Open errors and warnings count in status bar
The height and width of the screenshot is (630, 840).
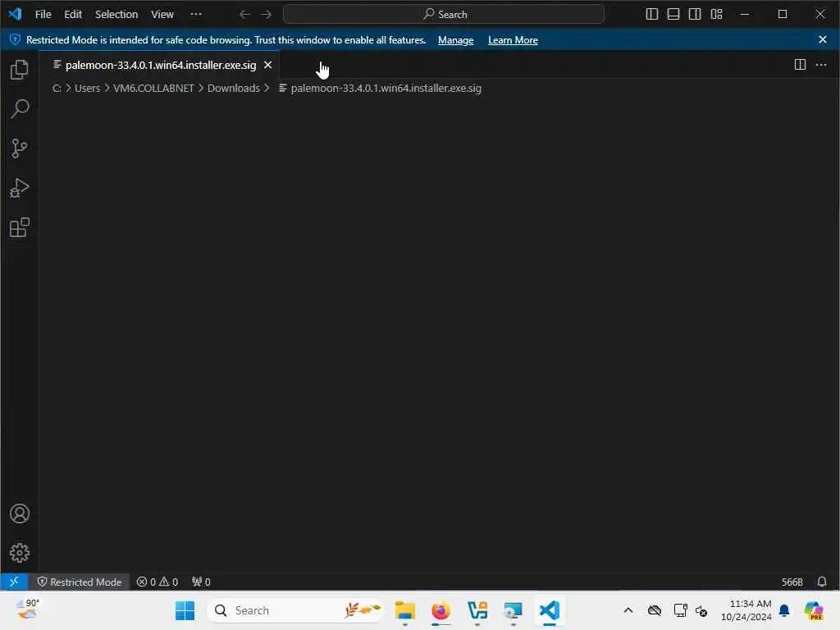click(x=157, y=582)
